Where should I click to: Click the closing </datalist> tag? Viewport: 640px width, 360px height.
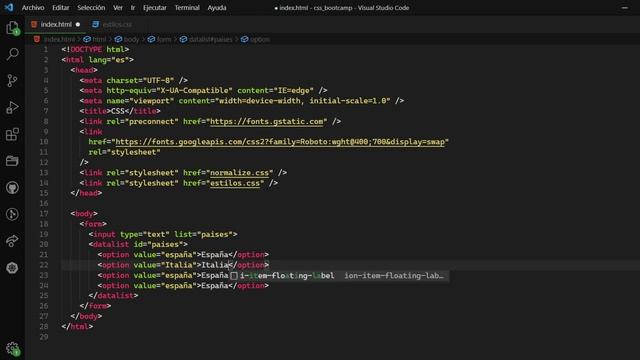click(113, 296)
